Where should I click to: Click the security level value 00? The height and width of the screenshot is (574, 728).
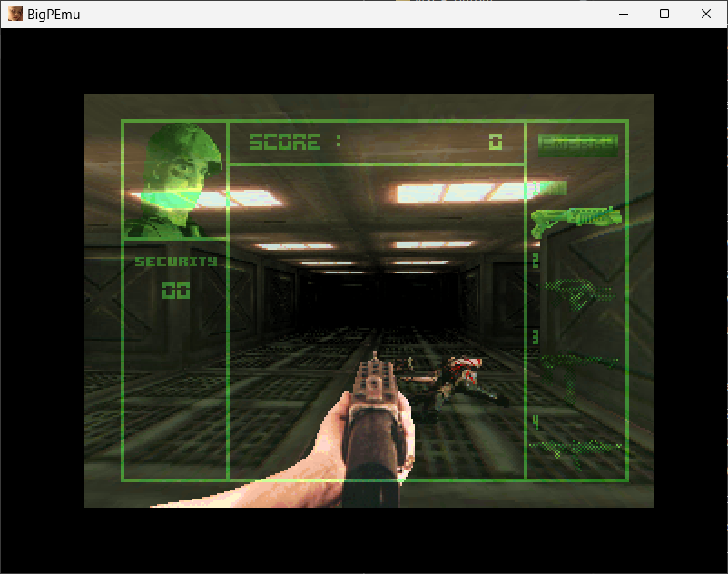click(176, 291)
